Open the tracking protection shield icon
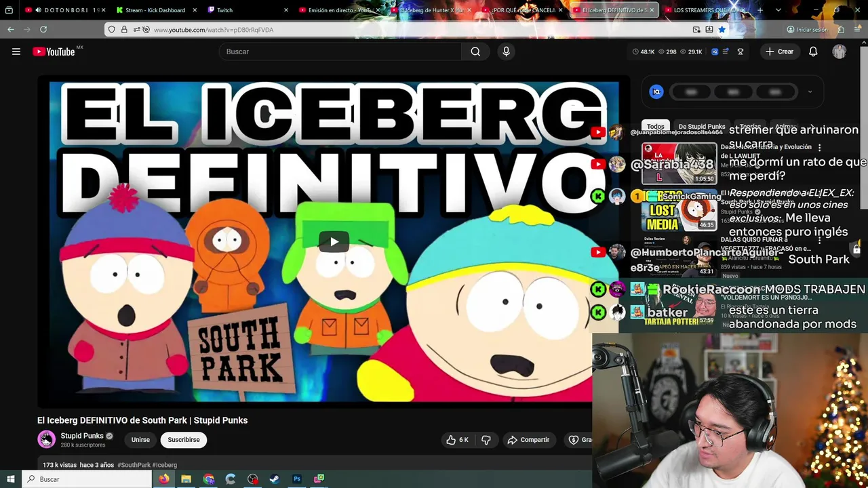868x488 pixels. click(x=112, y=30)
